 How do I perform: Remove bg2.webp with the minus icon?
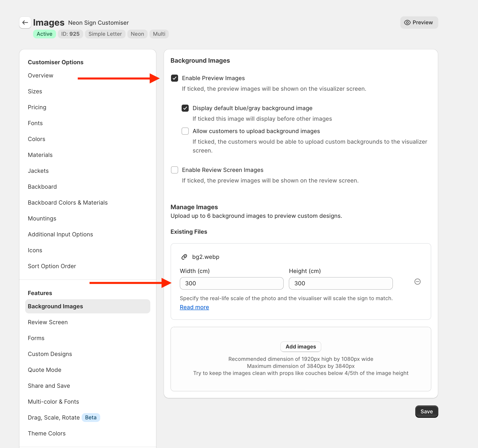(x=417, y=282)
